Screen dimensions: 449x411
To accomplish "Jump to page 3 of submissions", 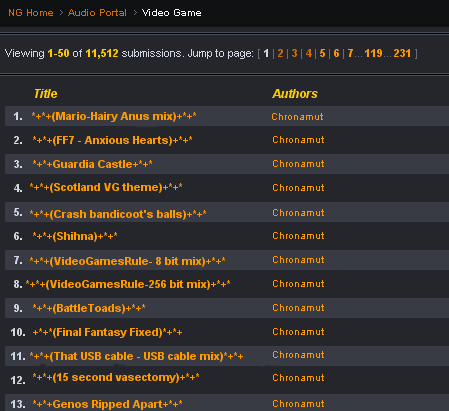I will (294, 53).
